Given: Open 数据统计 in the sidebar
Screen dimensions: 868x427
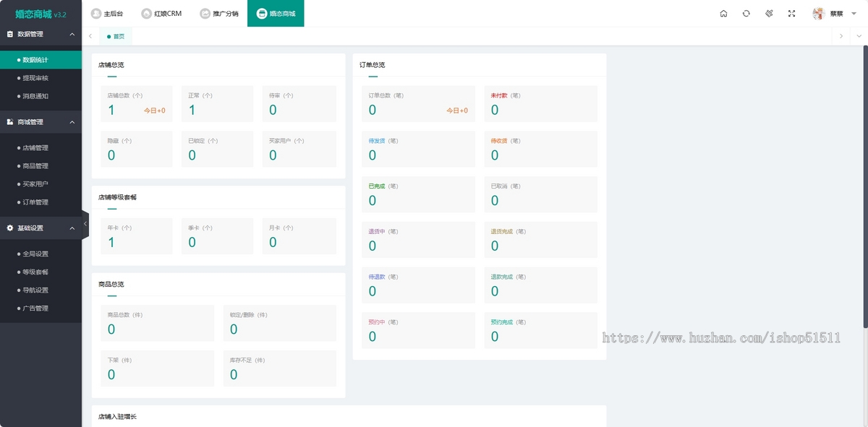Looking at the screenshot, I should (41, 60).
